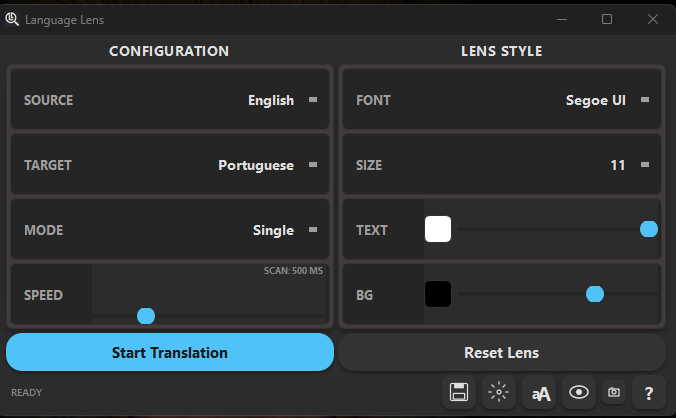This screenshot has height=418, width=676.
Task: Open the Mode dropdown showing Single
Action: [x=170, y=230]
